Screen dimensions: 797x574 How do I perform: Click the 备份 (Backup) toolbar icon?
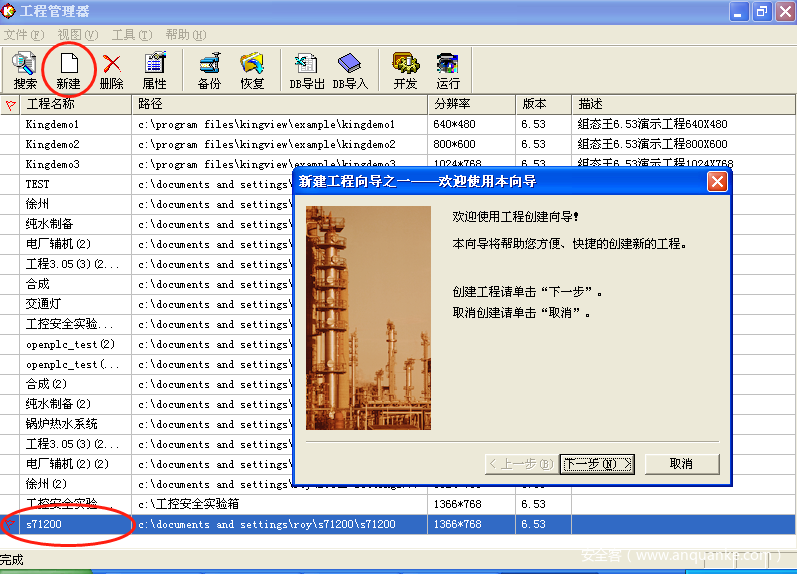(209, 70)
